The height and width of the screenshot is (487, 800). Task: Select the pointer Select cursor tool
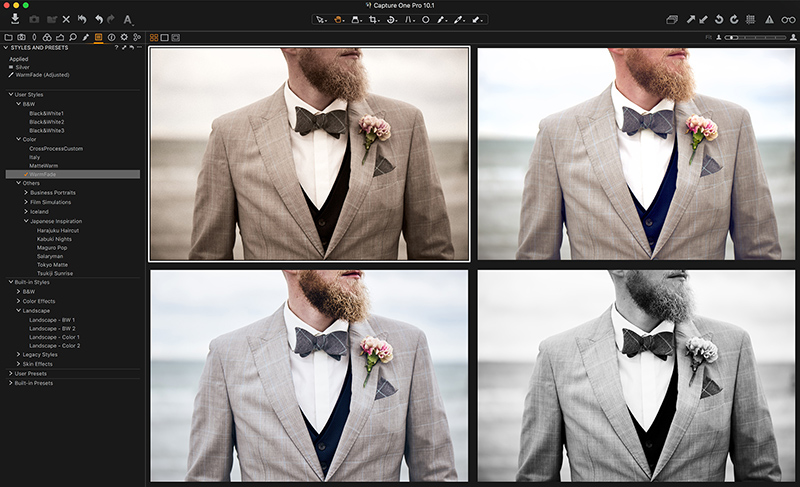(x=320, y=20)
